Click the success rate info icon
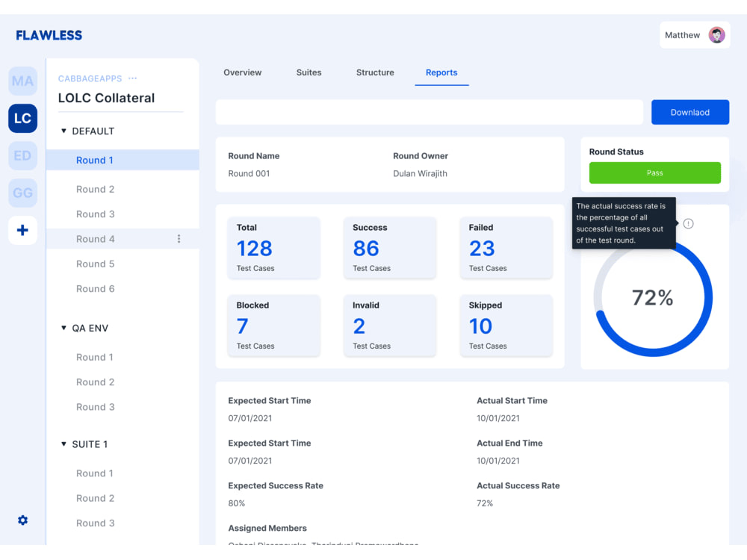This screenshot has height=560, width=747. coord(689,223)
